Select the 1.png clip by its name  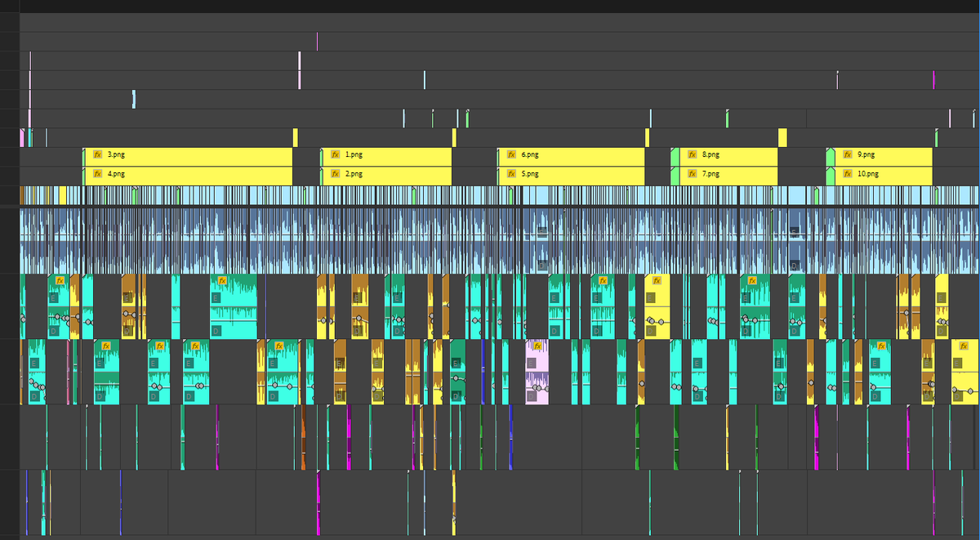(x=354, y=154)
